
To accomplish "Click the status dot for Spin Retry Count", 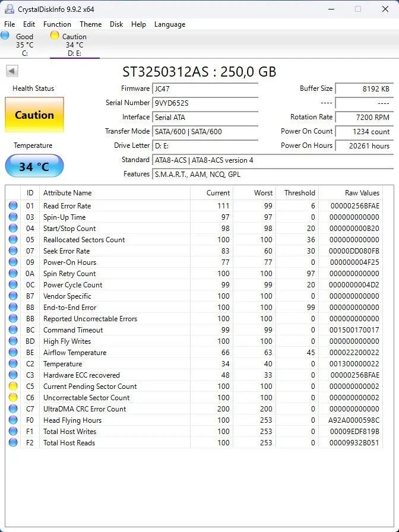I will pos(13,274).
